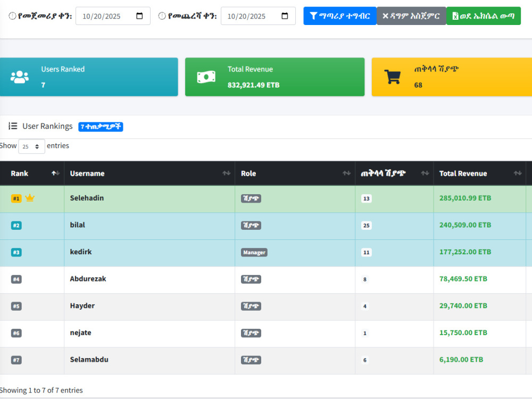This screenshot has height=399, width=532.
Task: Click revenue 285,010.99 ETB
Action: point(465,198)
